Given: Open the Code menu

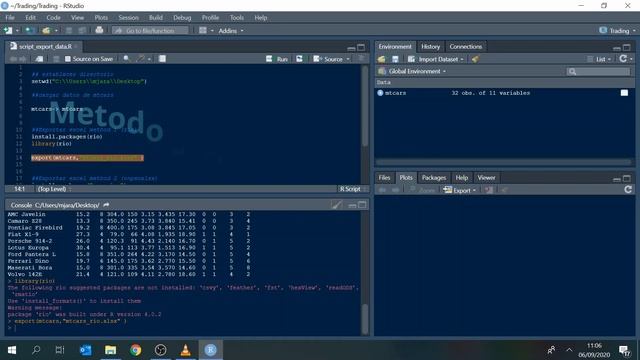Looking at the screenshot, I should (x=53, y=18).
